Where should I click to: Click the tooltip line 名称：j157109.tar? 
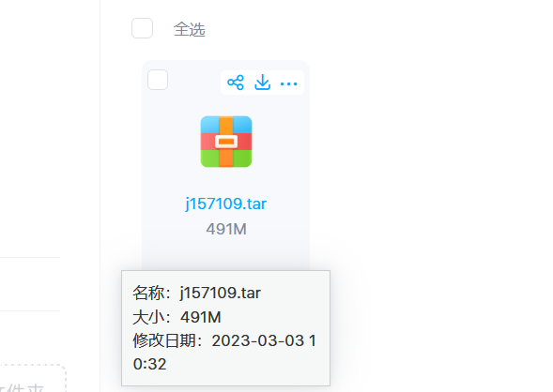pos(197,293)
